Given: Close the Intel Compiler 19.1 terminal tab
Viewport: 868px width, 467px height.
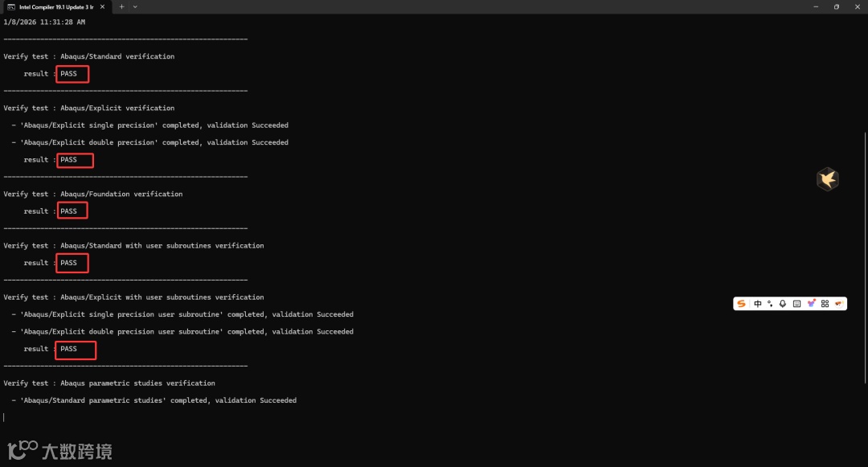Looking at the screenshot, I should tap(102, 7).
